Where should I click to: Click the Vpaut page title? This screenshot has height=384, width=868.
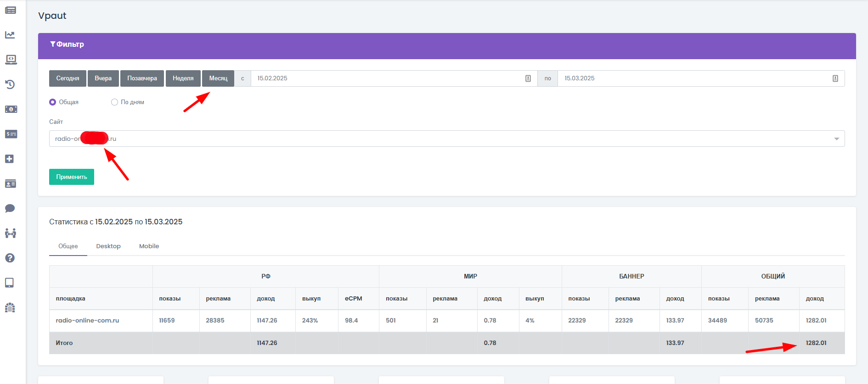pos(52,16)
